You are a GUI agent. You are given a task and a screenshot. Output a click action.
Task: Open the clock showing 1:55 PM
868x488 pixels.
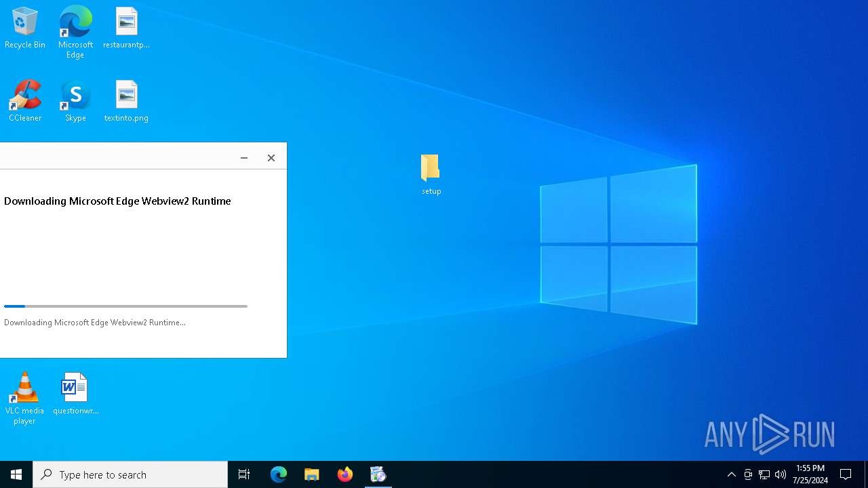[x=810, y=474]
